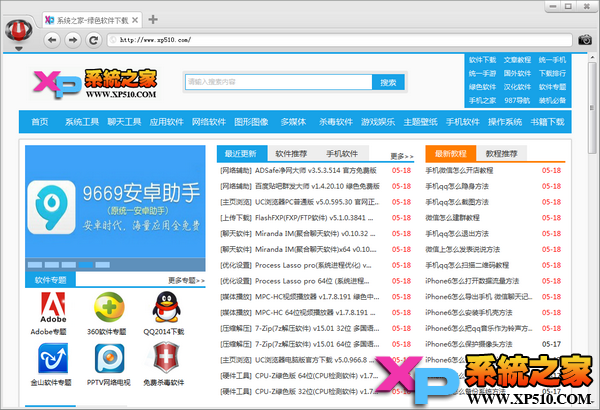Click 软件下载 quick link at top right
Screen dimensions: 600x410
point(482,60)
